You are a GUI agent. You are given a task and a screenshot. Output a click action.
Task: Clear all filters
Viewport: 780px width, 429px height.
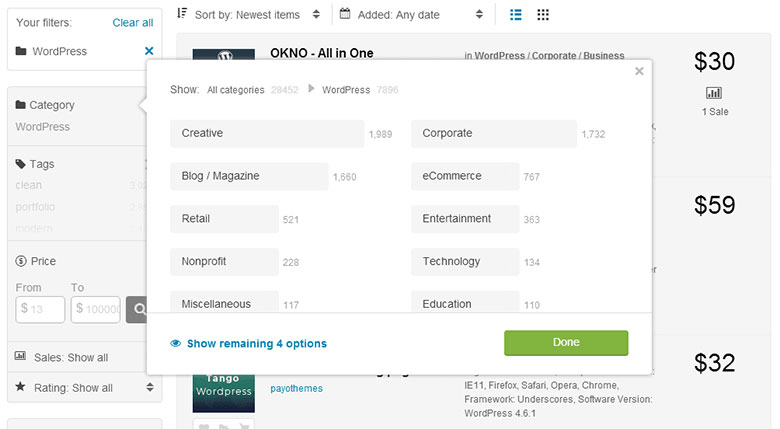pos(133,22)
